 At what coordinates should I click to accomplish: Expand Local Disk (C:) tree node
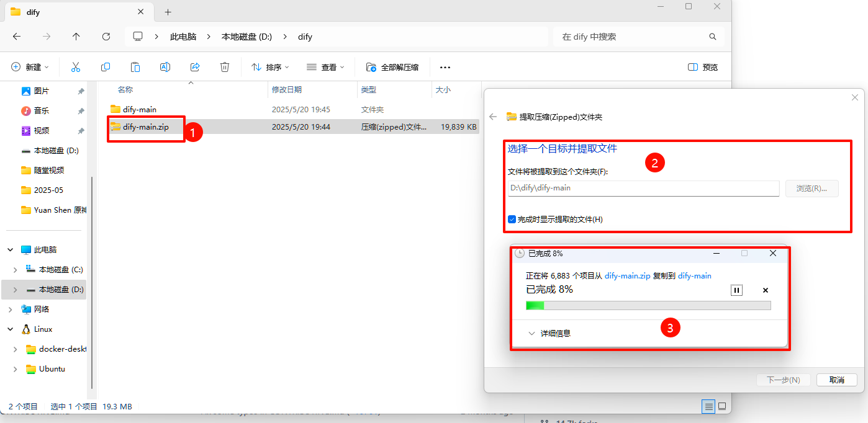[x=16, y=269]
